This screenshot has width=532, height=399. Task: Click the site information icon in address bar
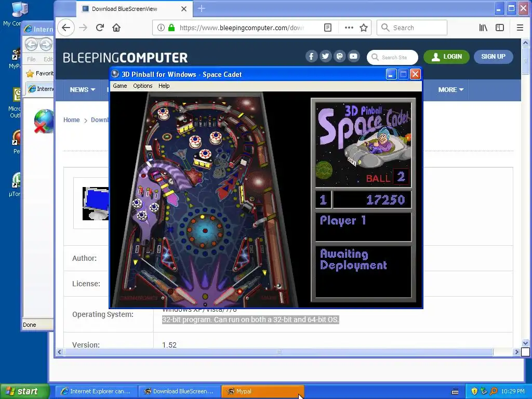click(161, 28)
